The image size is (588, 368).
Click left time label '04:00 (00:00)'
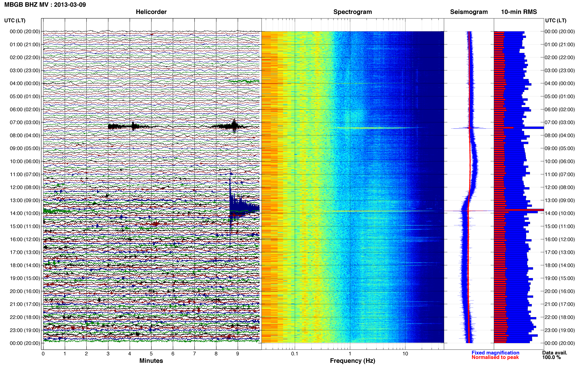(x=25, y=83)
